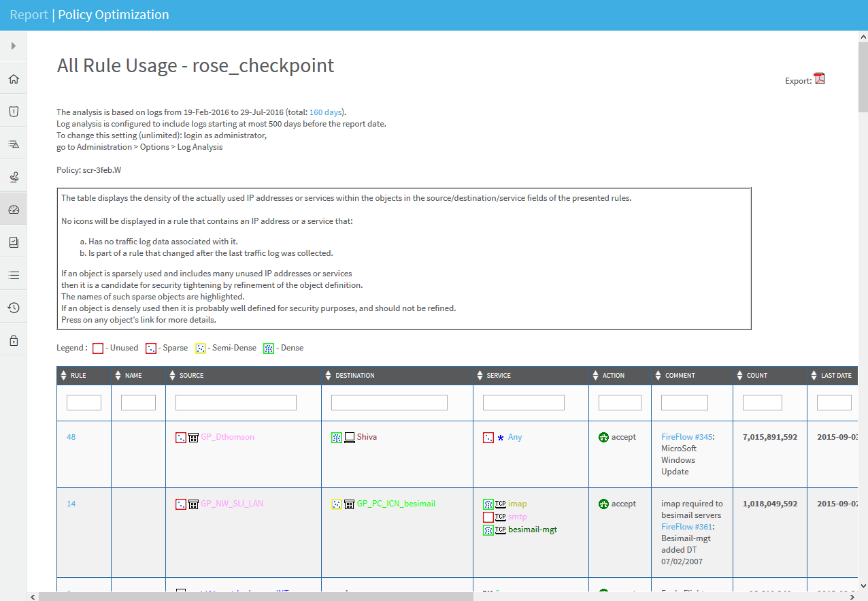Viewport: 868px width, 601px height.
Task: Click the Report title in header
Action: click(x=29, y=15)
